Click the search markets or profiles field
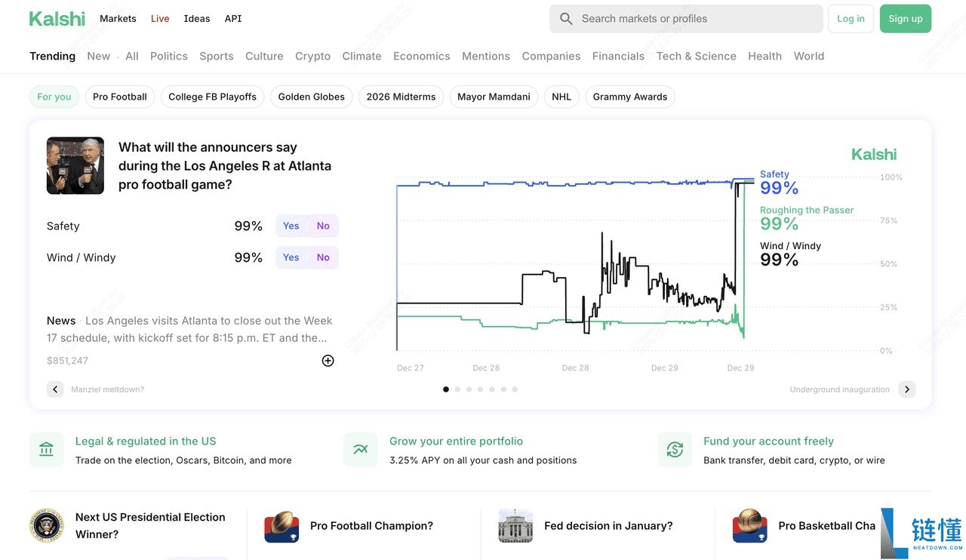966x560 pixels. pyautogui.click(x=687, y=19)
